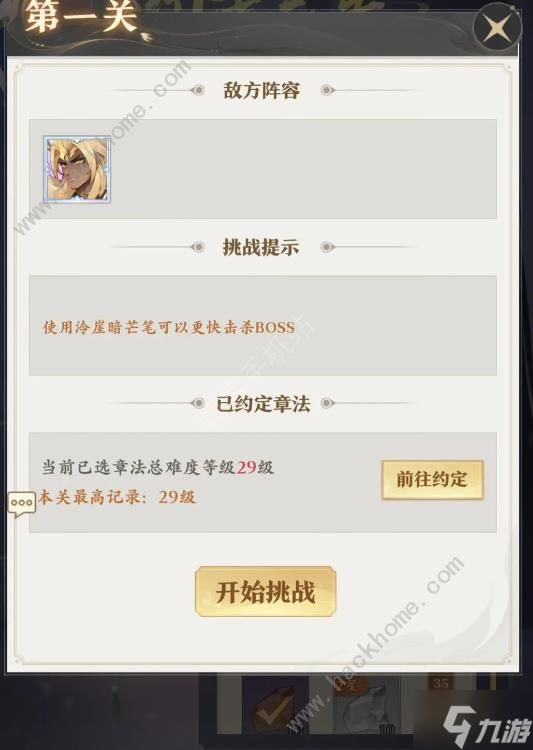Click the 前往约定 button
Image resolution: width=533 pixels, height=750 pixels.
pos(432,480)
